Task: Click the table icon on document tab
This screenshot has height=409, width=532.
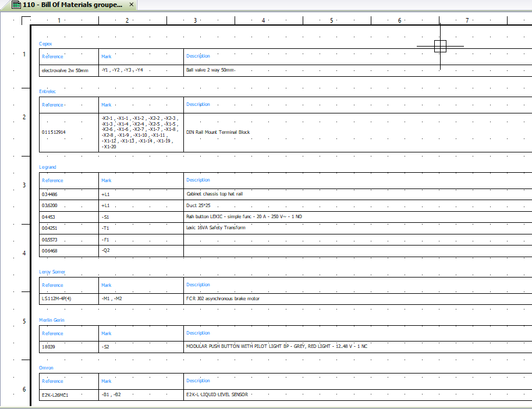Action: click(16, 5)
